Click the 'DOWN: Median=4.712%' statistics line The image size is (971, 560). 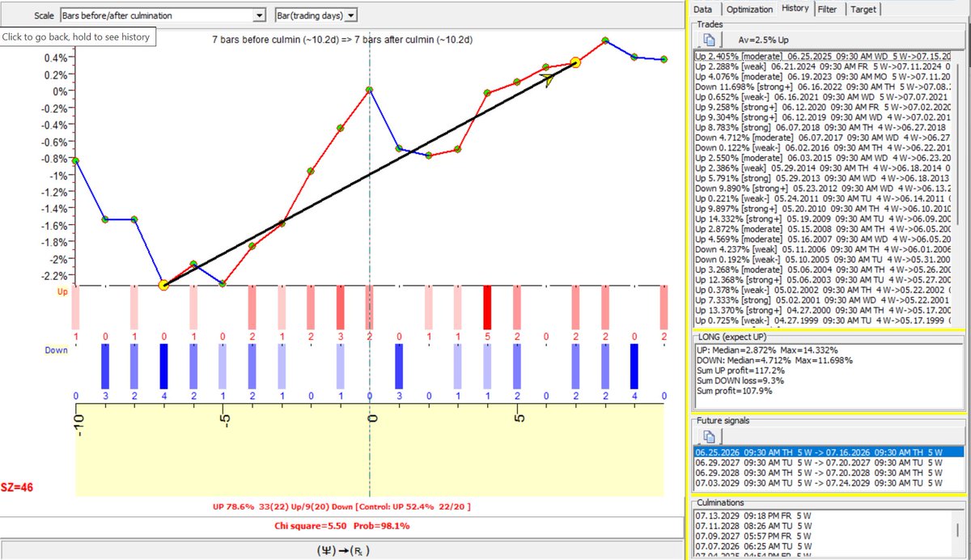(x=774, y=359)
